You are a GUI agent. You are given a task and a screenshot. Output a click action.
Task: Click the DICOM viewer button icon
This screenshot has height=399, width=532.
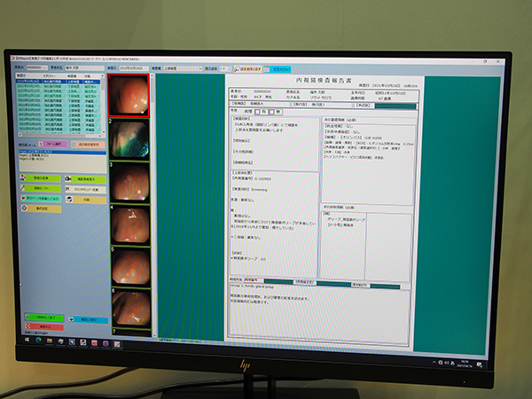pos(85,189)
